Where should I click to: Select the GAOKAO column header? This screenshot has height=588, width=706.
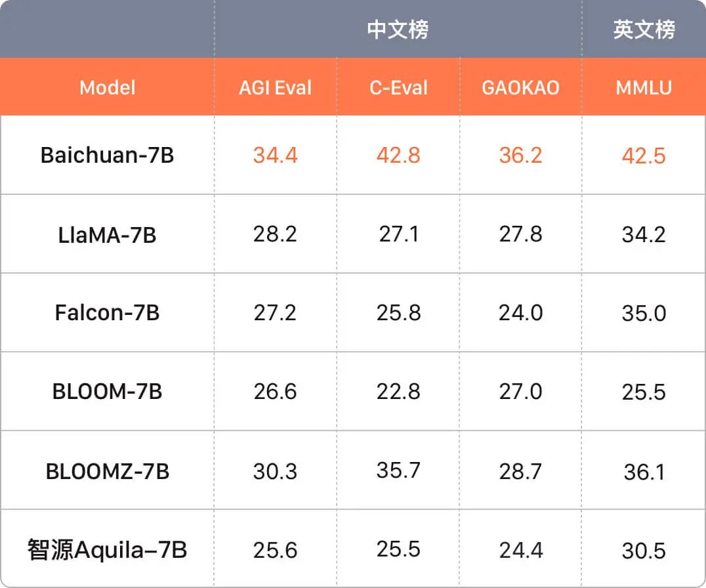pos(520,87)
